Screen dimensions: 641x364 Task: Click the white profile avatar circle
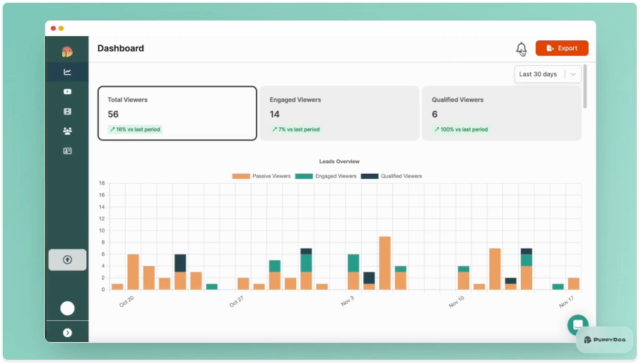point(67,308)
